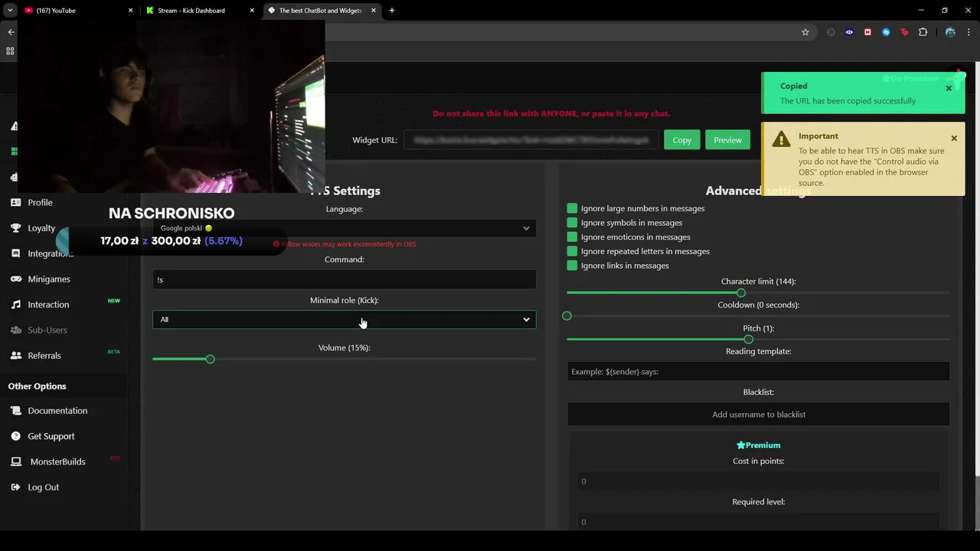Go to Referrals section
The image size is (980, 551).
[44, 356]
